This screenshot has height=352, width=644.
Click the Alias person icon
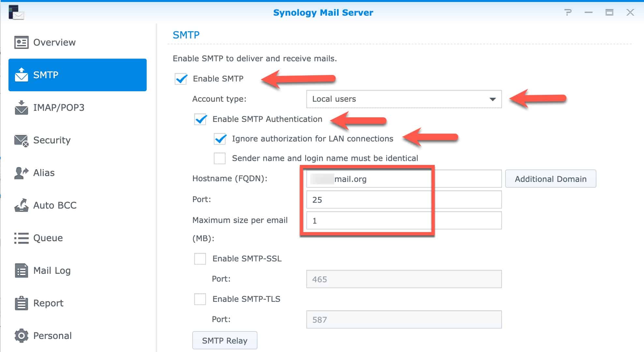pyautogui.click(x=22, y=173)
